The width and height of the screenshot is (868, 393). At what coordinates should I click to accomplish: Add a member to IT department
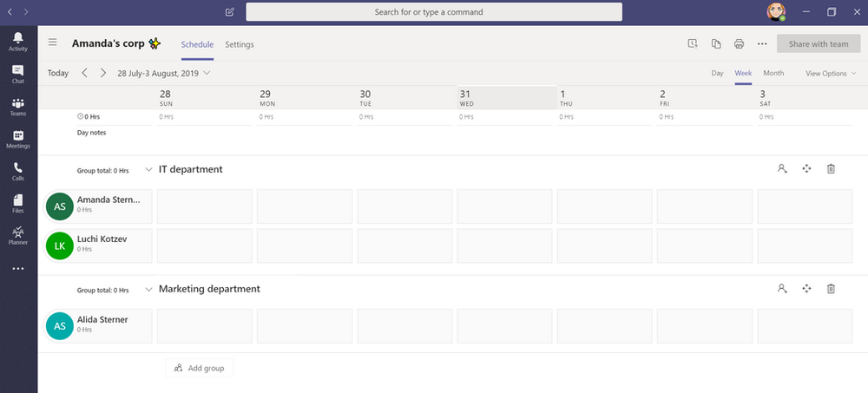(x=782, y=169)
